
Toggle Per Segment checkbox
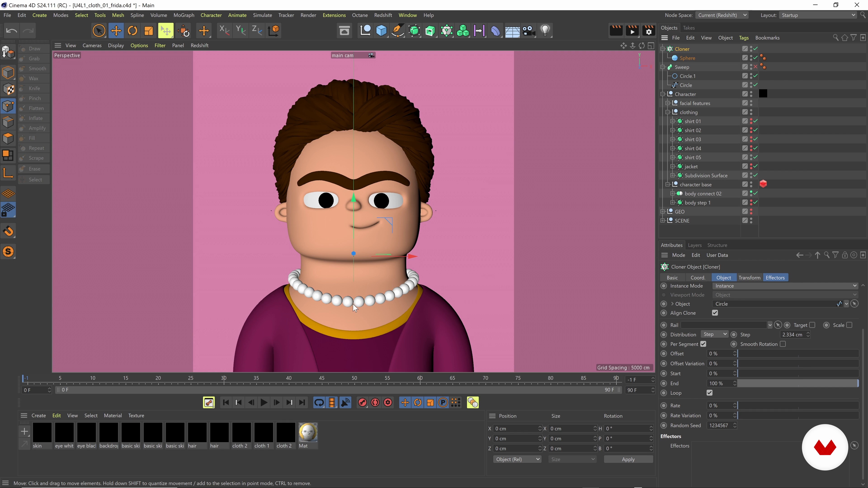(703, 344)
